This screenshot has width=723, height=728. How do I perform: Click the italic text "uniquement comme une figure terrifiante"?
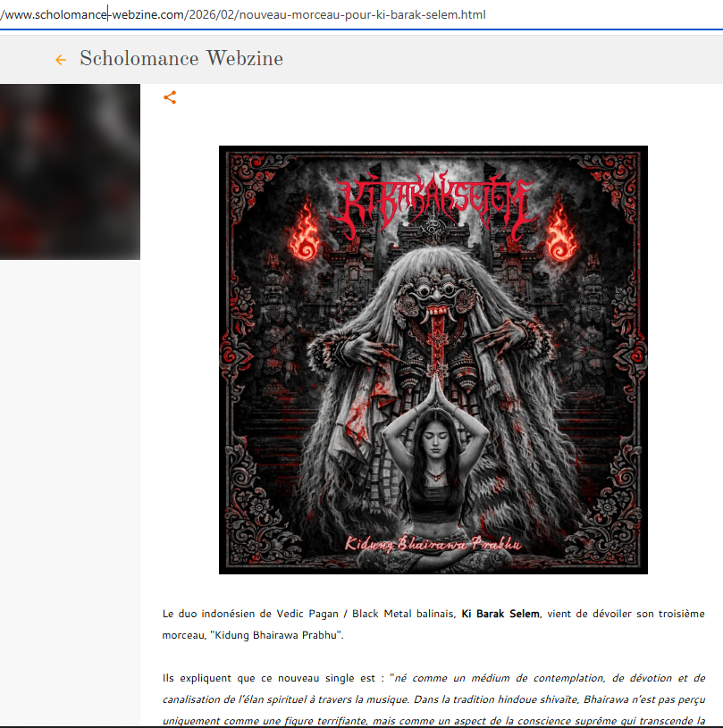point(265,721)
